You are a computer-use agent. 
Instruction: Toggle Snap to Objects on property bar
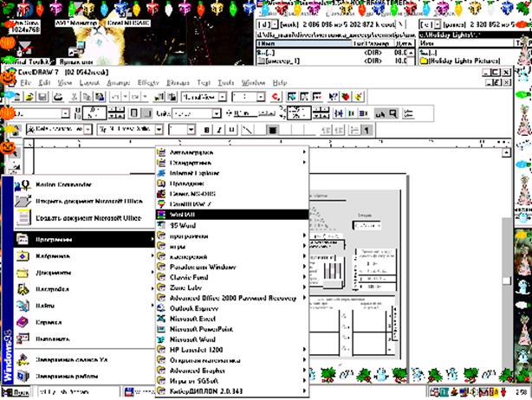tap(364, 113)
